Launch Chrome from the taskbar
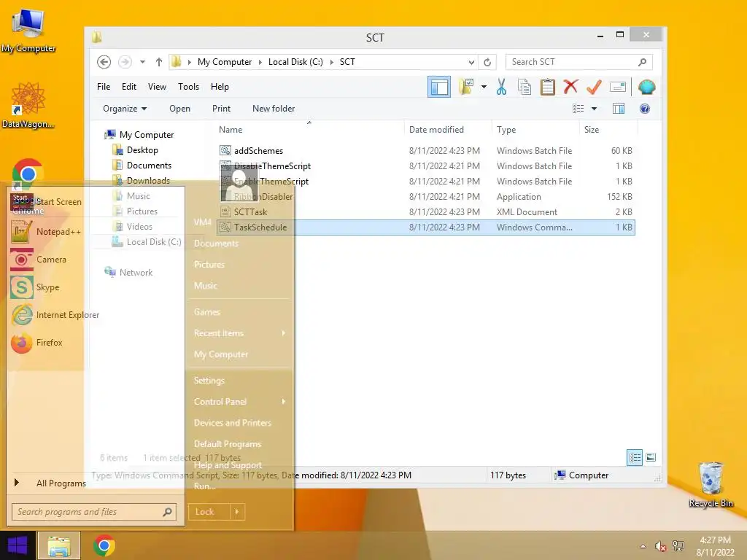Image resolution: width=747 pixels, height=560 pixels. coord(104,545)
